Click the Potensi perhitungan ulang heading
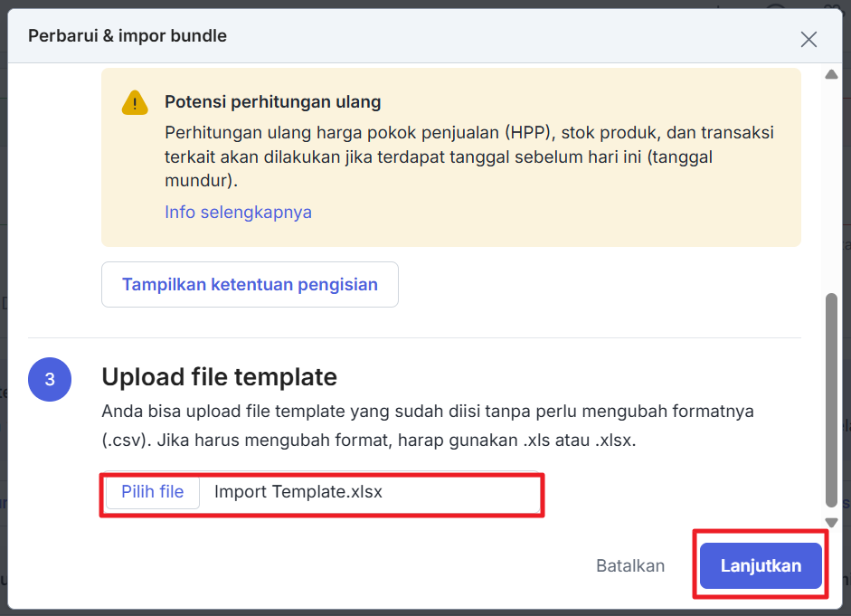The width and height of the screenshot is (851, 616). (x=272, y=102)
